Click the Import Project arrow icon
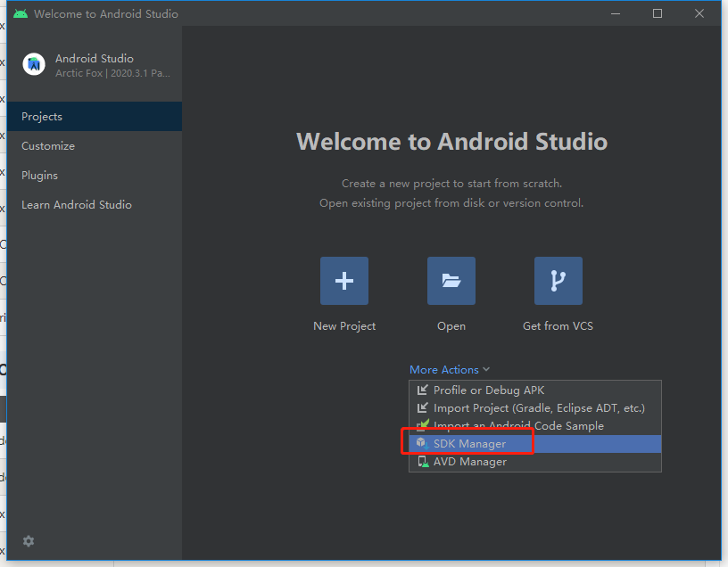Screen dimensions: 728x567 click(423, 407)
